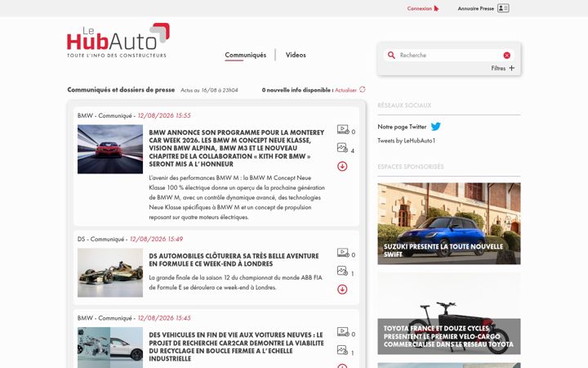Download the DS Automobiles Formule E communiqué
The width and height of the screenshot is (588, 368).
click(x=342, y=289)
